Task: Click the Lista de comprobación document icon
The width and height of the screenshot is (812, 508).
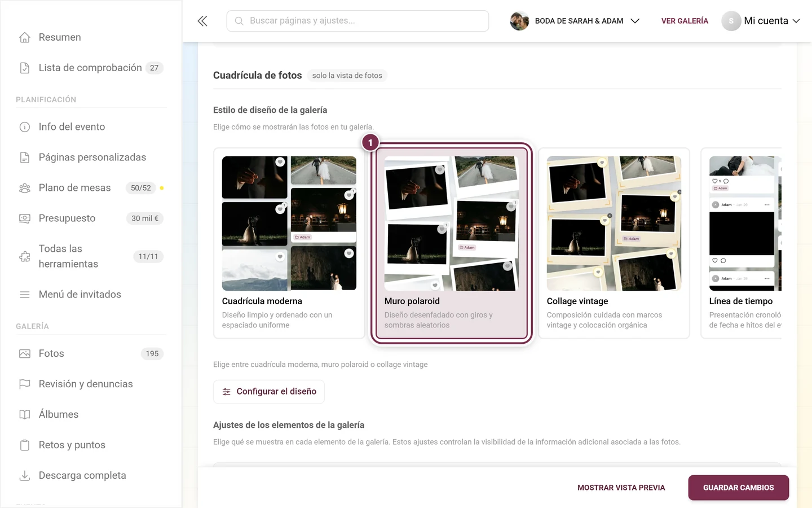Action: [25, 68]
